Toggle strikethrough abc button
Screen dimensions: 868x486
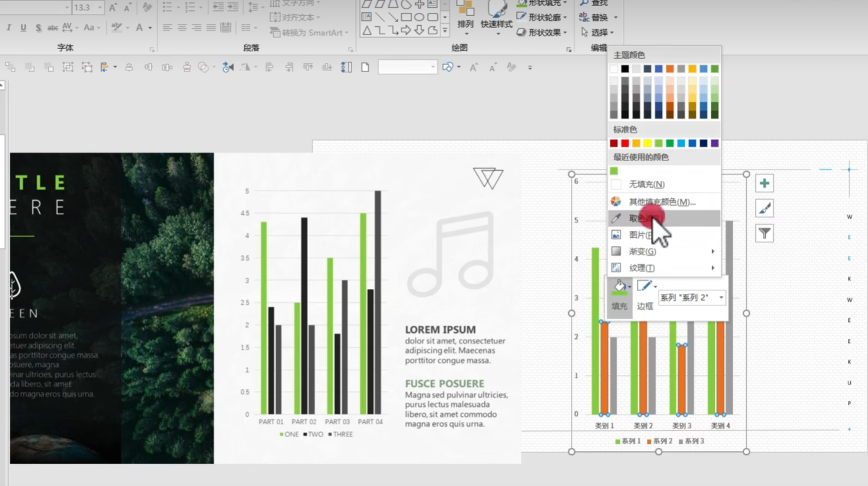pyautogui.click(x=53, y=28)
